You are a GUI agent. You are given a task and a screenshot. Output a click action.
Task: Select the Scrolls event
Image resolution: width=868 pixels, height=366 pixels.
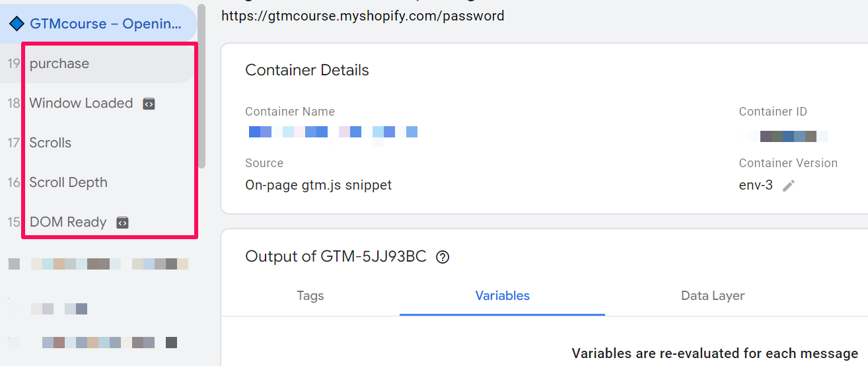click(x=50, y=143)
